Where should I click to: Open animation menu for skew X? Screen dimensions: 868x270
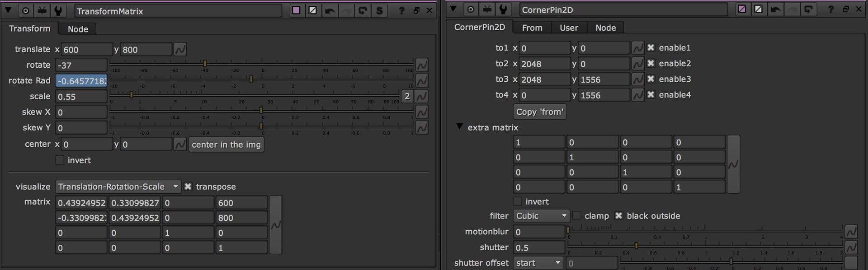pyautogui.click(x=422, y=112)
